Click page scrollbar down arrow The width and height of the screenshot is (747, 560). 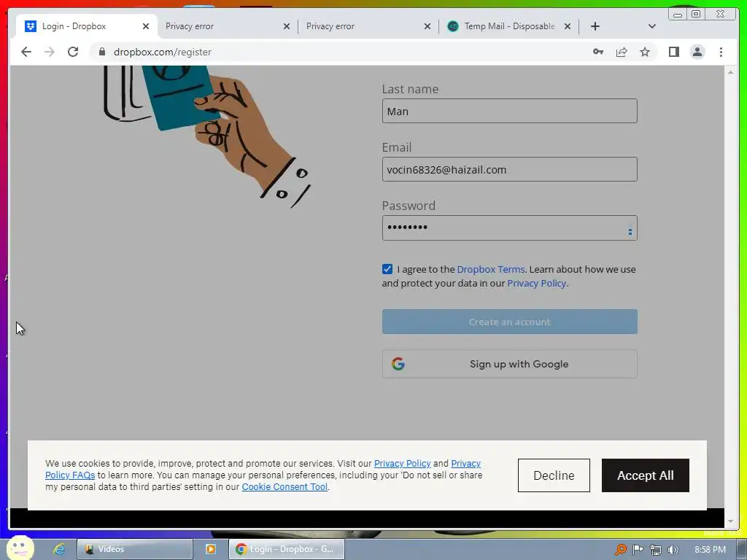tap(730, 521)
